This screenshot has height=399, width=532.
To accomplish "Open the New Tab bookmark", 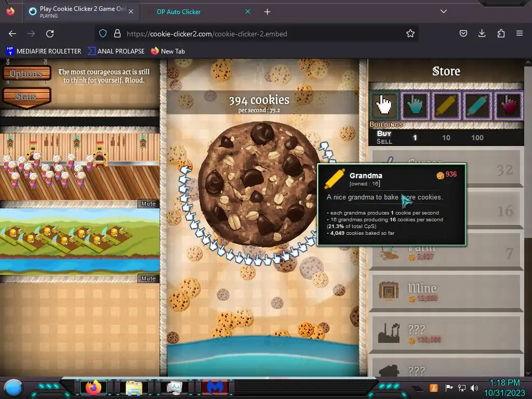I will (x=168, y=51).
